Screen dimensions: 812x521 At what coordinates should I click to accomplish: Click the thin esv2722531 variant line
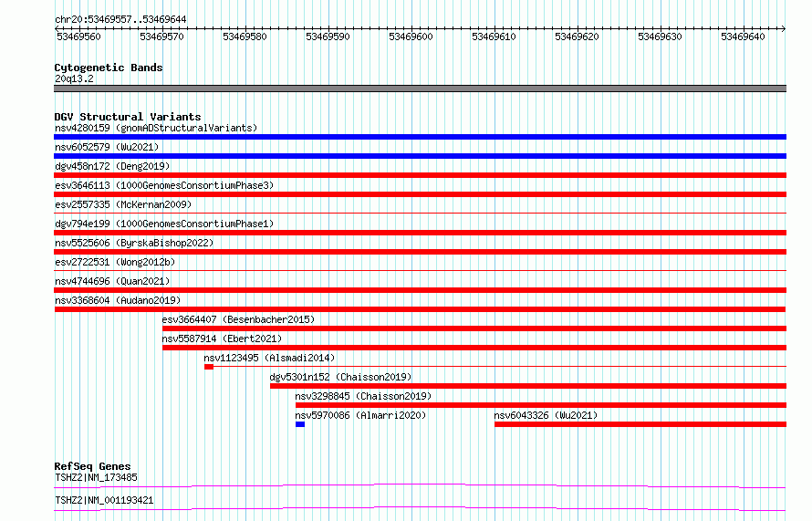coord(420,270)
